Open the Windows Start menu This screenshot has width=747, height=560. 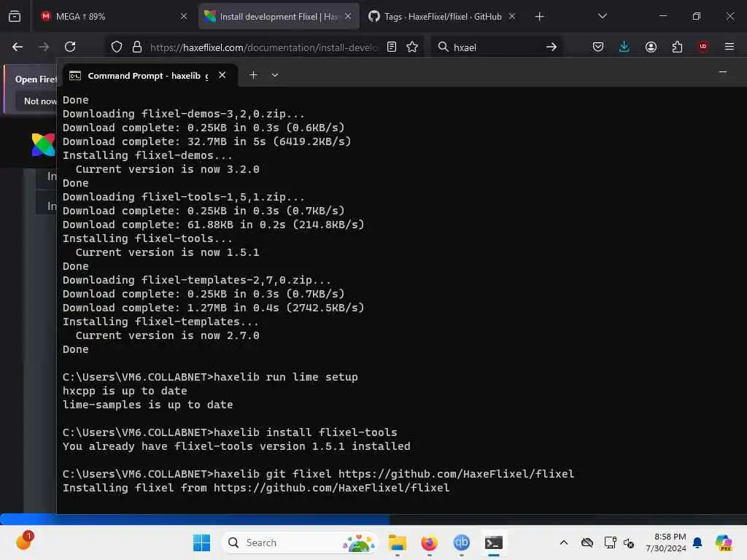[x=201, y=542]
